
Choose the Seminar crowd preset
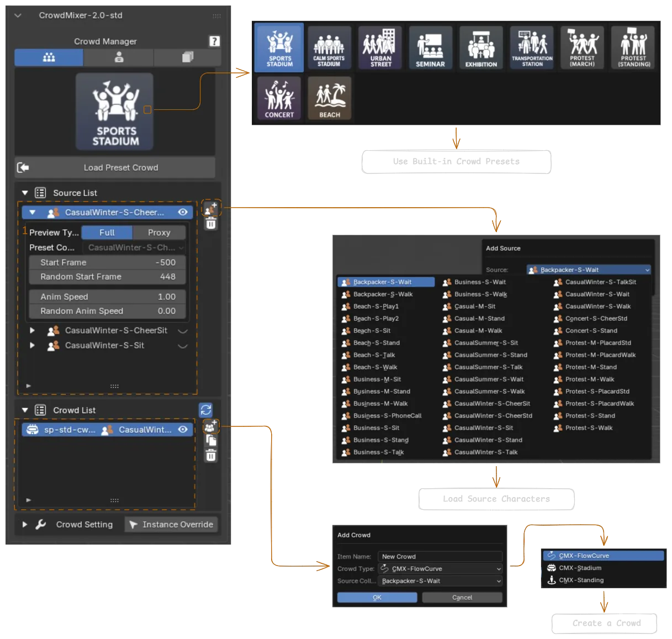430,48
